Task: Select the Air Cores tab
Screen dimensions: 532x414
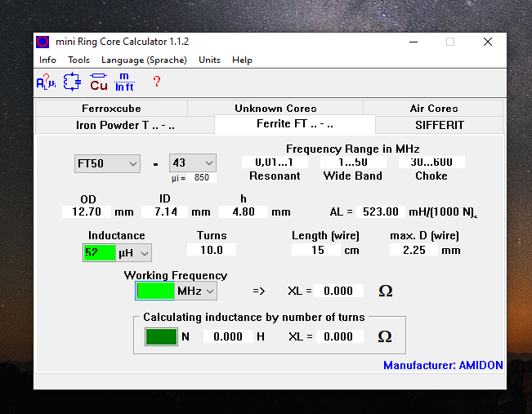Action: 433,108
